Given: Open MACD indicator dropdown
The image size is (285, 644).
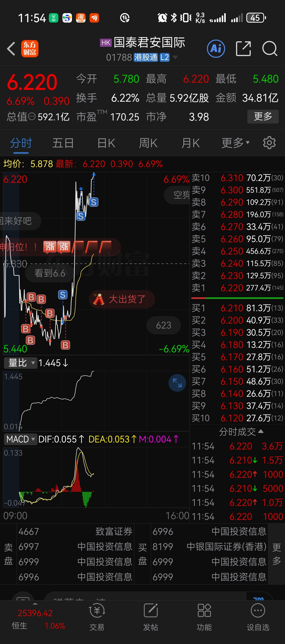Looking at the screenshot, I should (21, 439).
